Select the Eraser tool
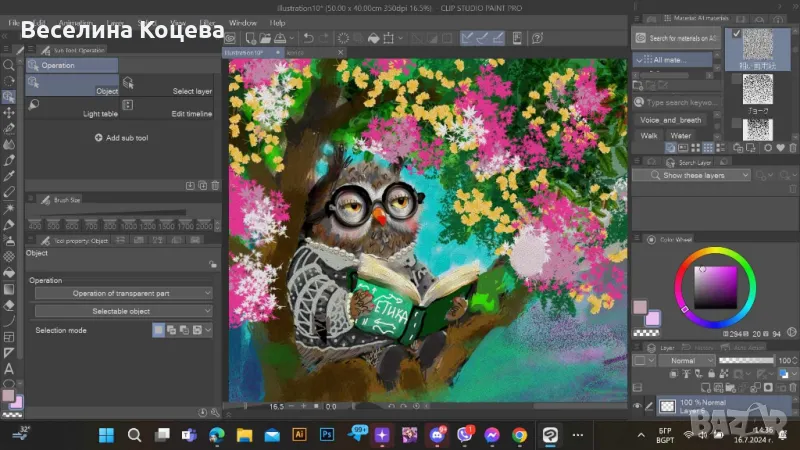 (x=9, y=305)
